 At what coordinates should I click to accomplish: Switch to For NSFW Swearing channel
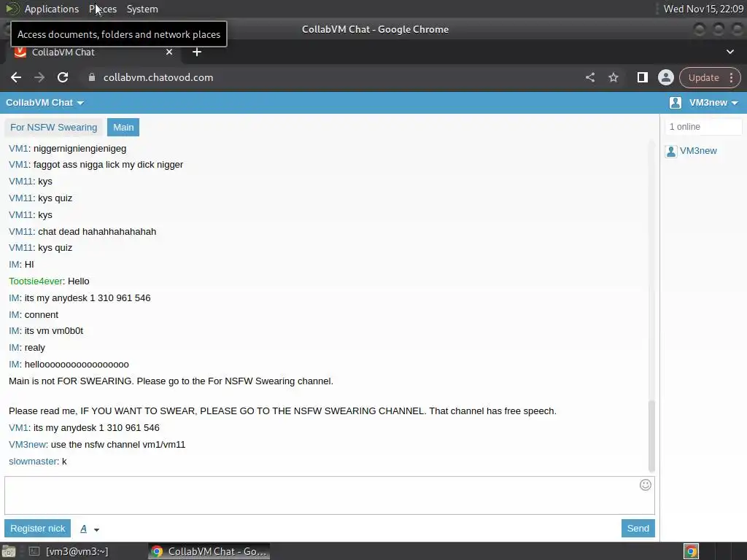[x=53, y=128]
